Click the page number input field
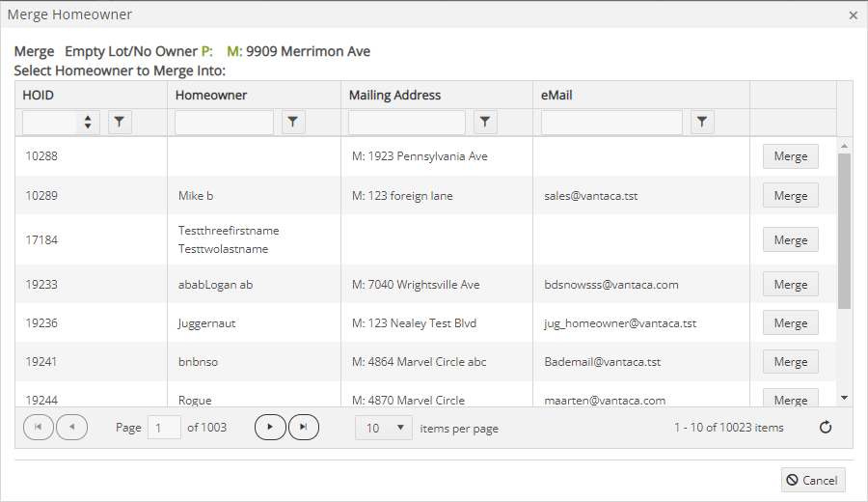Screen dimensions: 868x502 tap(164, 428)
